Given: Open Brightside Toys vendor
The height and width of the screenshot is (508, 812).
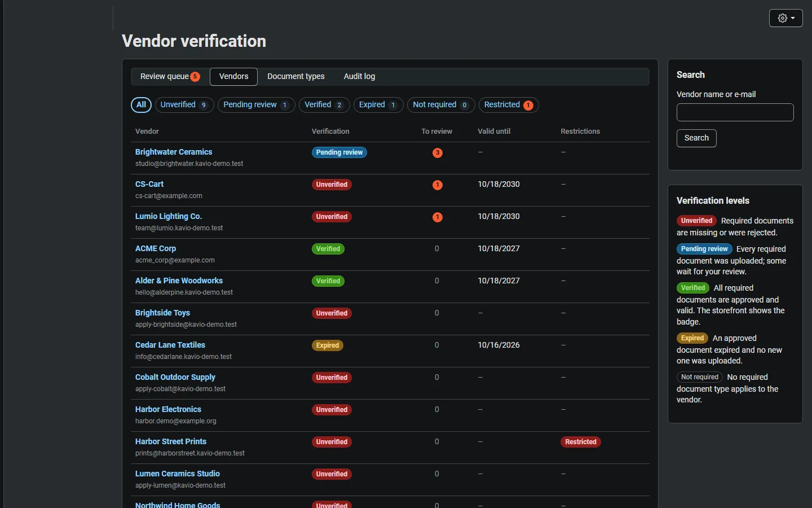Looking at the screenshot, I should point(162,313).
